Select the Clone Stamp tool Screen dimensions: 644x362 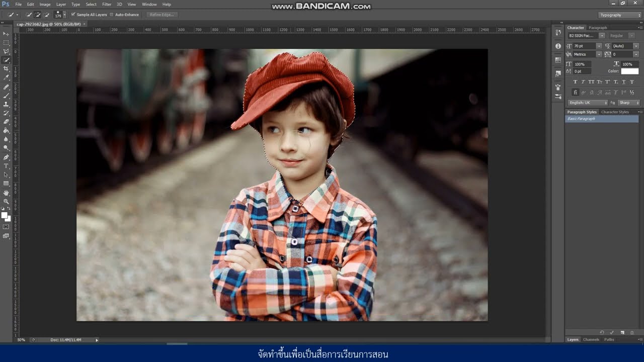6,104
